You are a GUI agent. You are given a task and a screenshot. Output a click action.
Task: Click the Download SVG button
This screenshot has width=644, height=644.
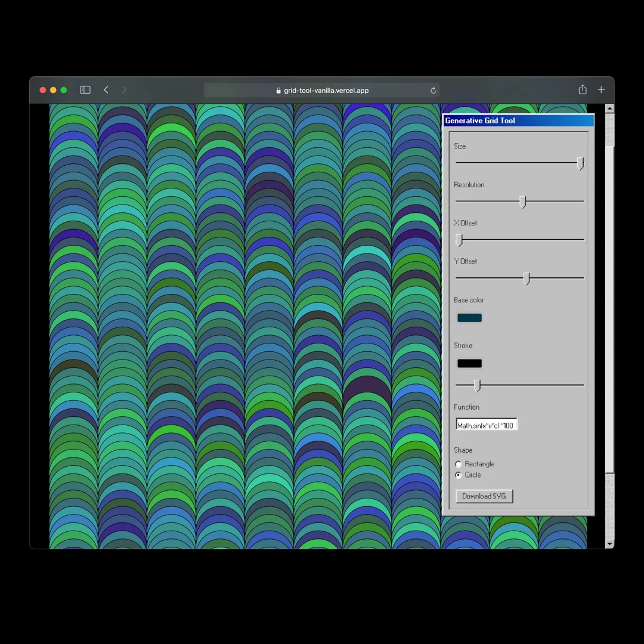(x=484, y=496)
